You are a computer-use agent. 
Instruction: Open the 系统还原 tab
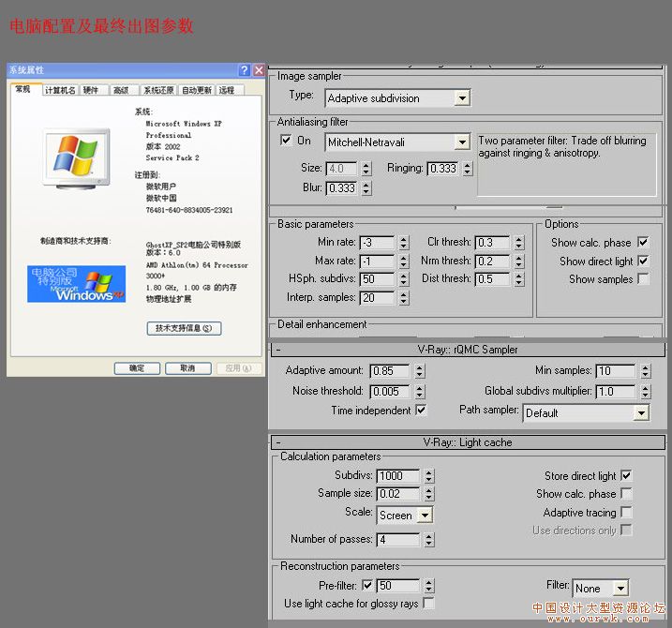157,90
